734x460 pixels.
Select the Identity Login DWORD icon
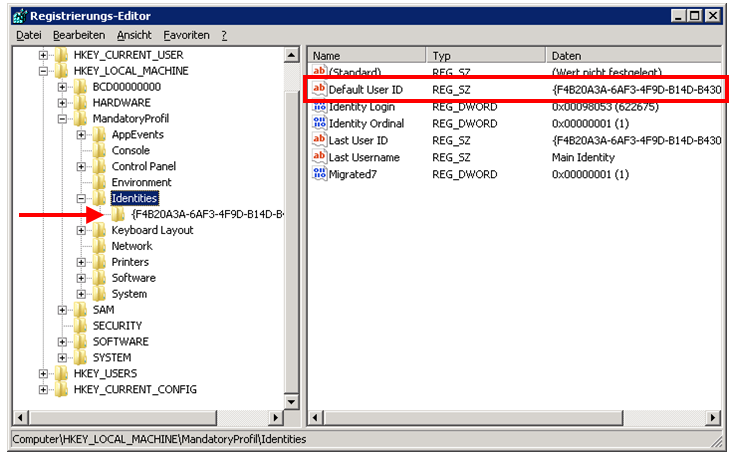(320, 107)
